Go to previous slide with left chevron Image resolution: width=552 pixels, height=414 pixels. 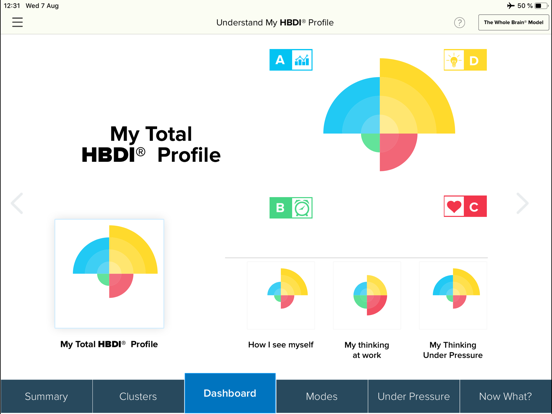point(17,203)
